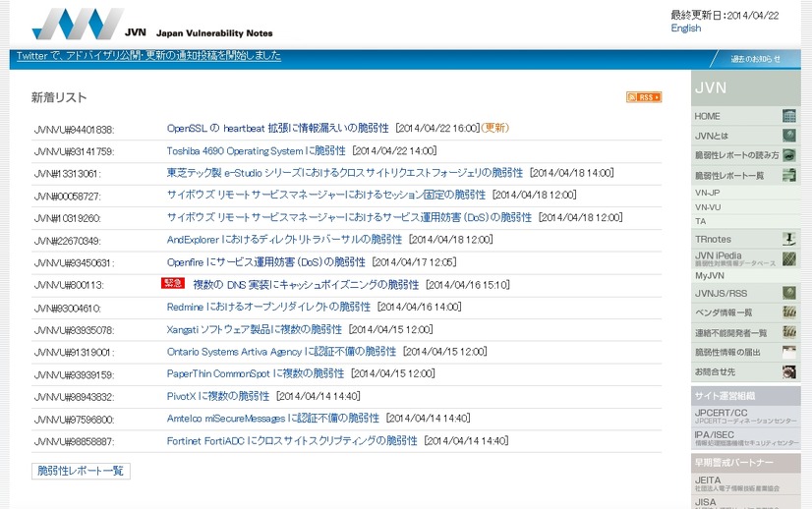
Task: Click the JVN logo graphic
Action: (78, 24)
